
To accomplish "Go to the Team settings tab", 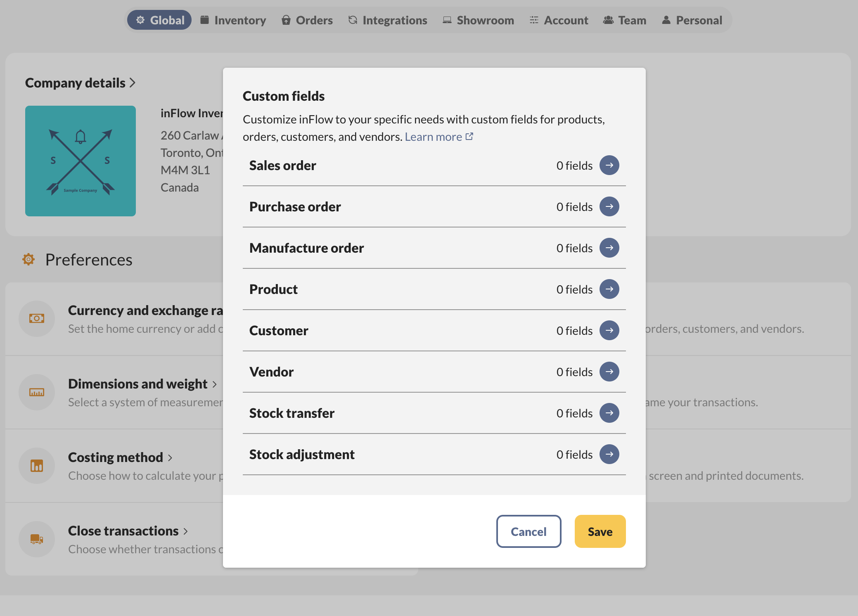I will (625, 20).
